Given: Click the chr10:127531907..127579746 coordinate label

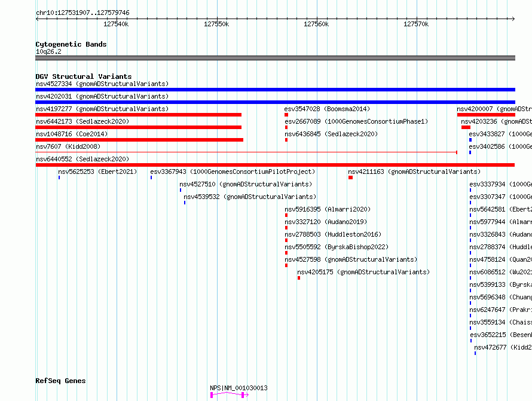Looking at the screenshot, I should [82, 13].
